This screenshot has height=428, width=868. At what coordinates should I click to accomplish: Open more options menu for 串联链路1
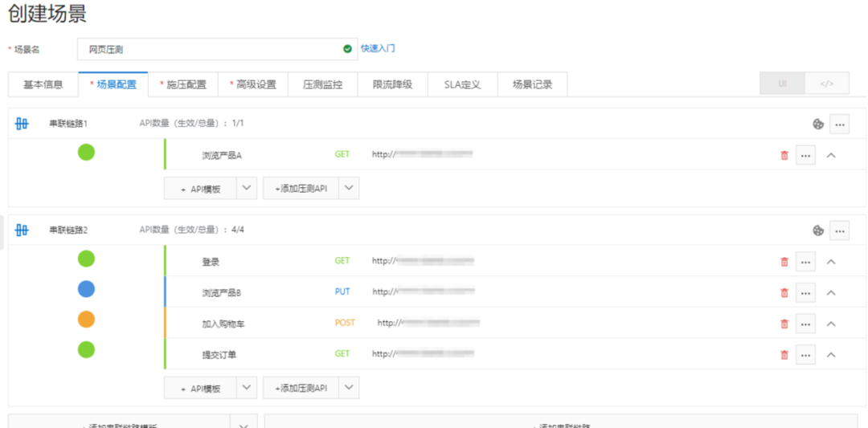coord(839,124)
